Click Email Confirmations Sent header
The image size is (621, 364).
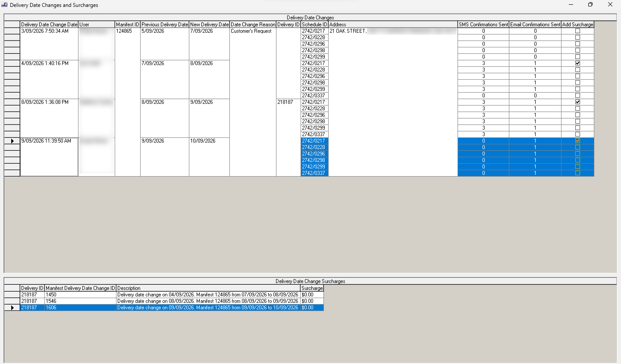(535, 25)
